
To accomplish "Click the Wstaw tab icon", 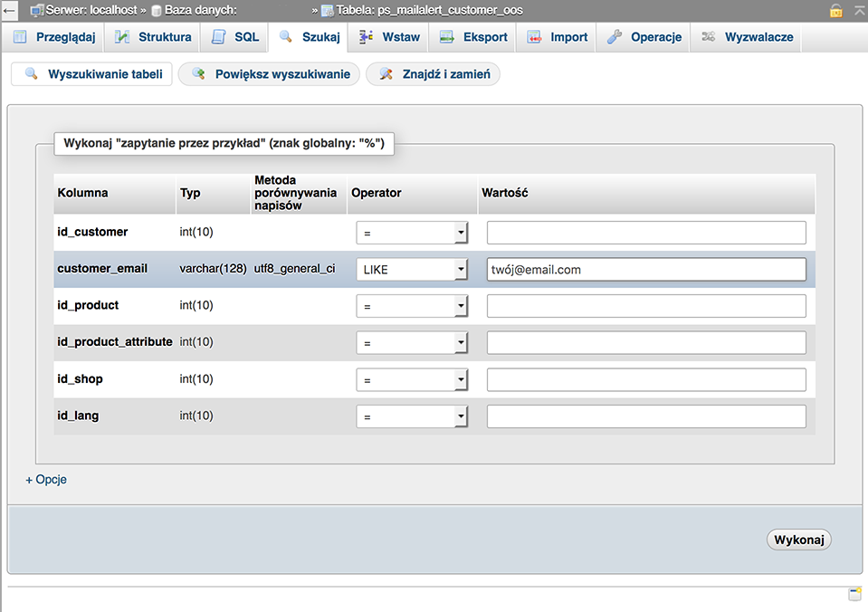I will click(366, 37).
